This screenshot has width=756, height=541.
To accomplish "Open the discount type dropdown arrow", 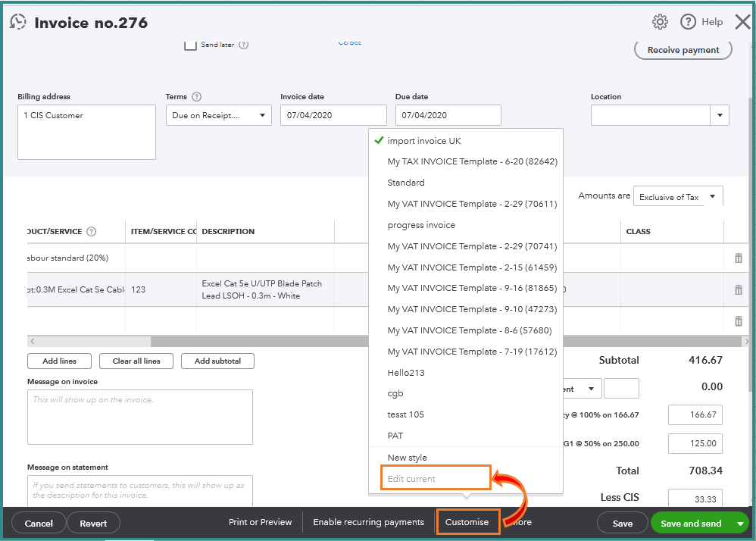I will (x=591, y=389).
